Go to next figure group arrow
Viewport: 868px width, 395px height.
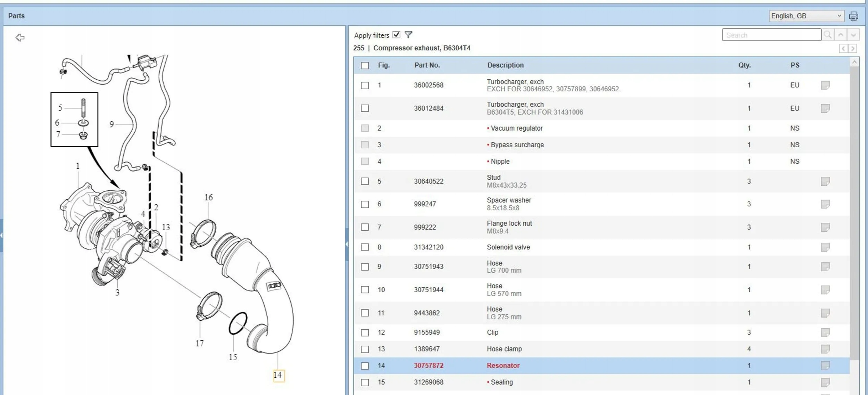[x=853, y=49]
